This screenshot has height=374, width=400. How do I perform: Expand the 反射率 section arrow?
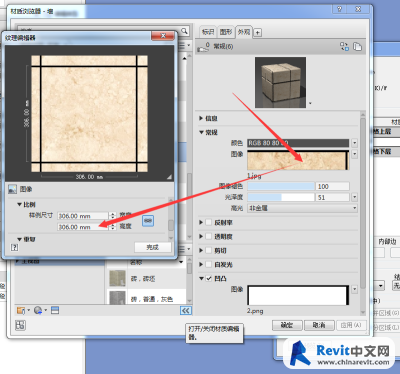(x=201, y=222)
